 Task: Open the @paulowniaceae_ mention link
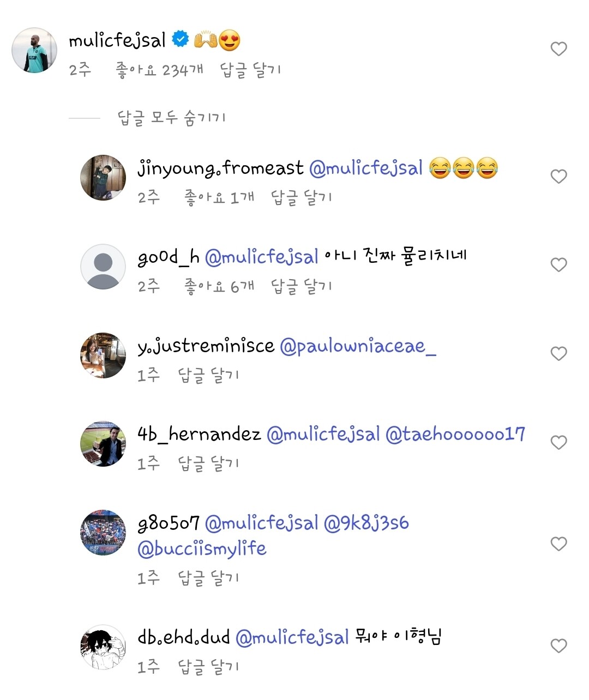[358, 346]
